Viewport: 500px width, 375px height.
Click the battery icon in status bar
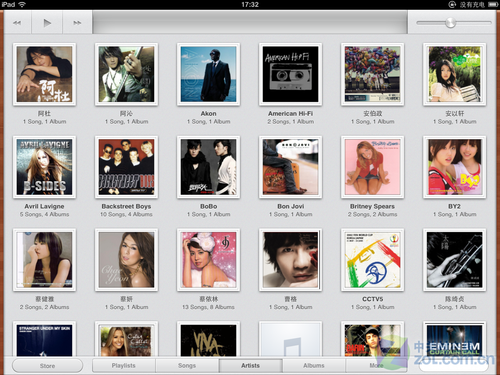(x=493, y=4)
